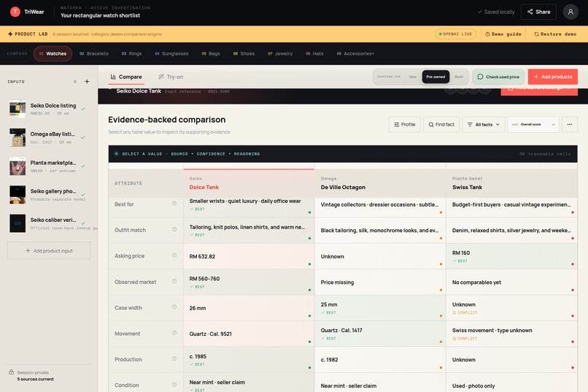The image size is (588, 392).
Task: Inspect the RM 560–760 observed market cell
Action: coord(249,282)
